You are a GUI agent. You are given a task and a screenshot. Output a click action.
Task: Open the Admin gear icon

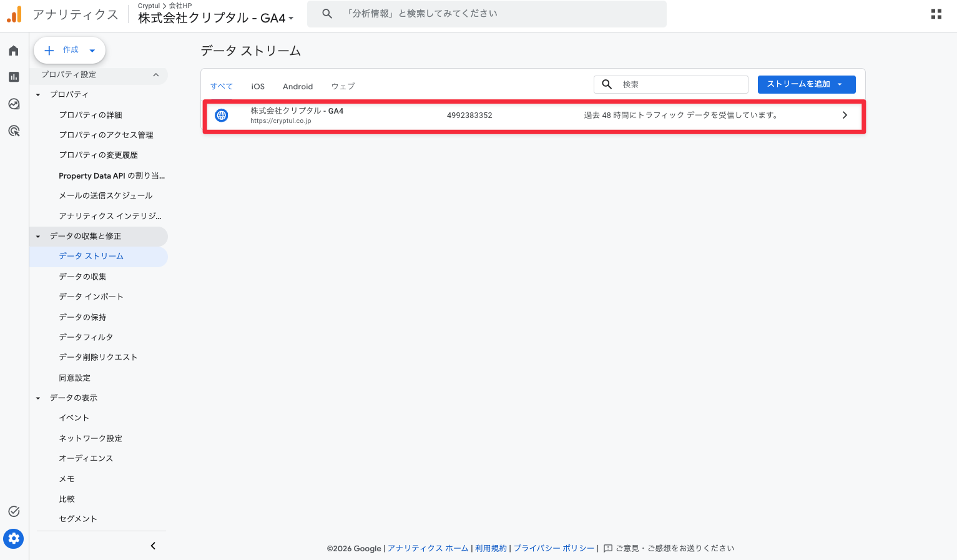click(14, 538)
